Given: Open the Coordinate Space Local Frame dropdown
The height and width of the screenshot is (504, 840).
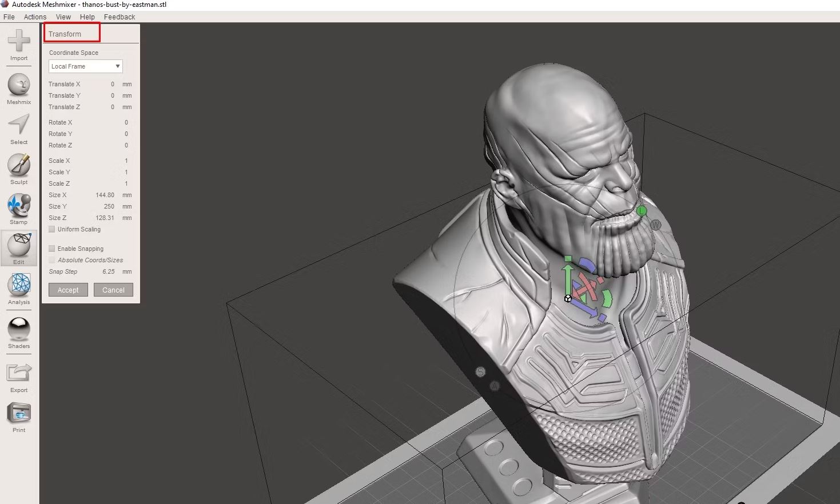Looking at the screenshot, I should 85,66.
